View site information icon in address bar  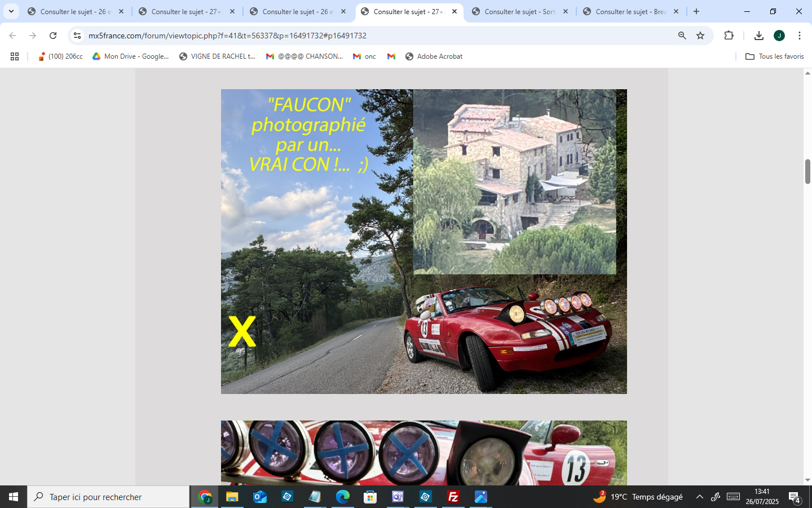(x=77, y=36)
